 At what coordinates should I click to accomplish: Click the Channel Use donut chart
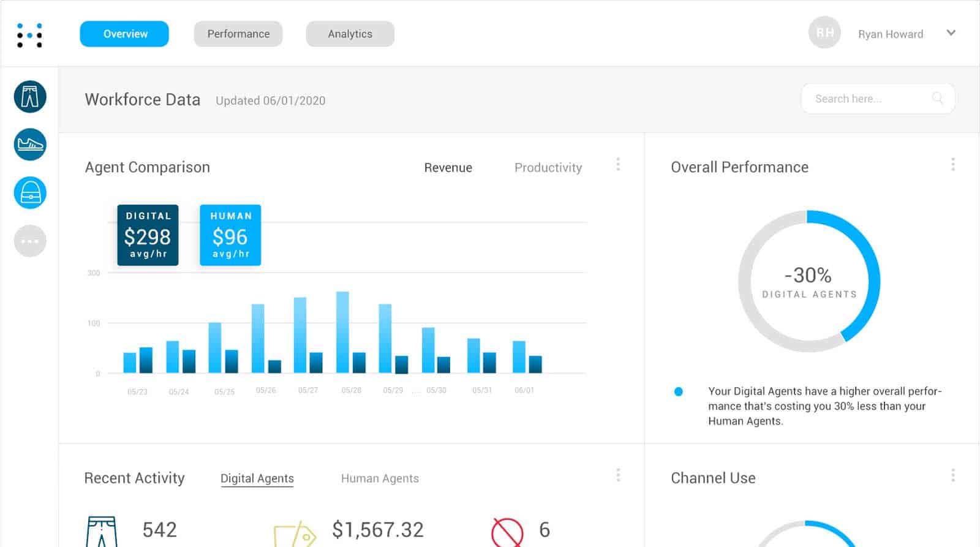click(x=807, y=534)
